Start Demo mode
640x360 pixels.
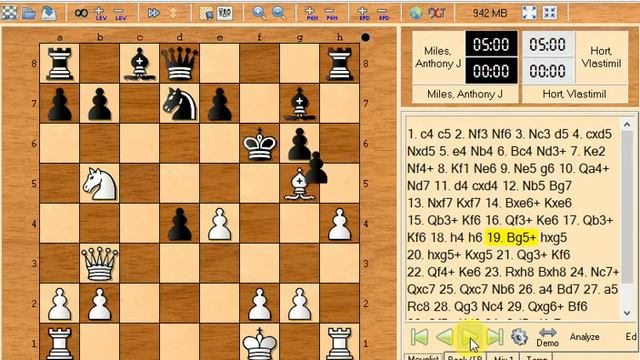click(x=547, y=337)
